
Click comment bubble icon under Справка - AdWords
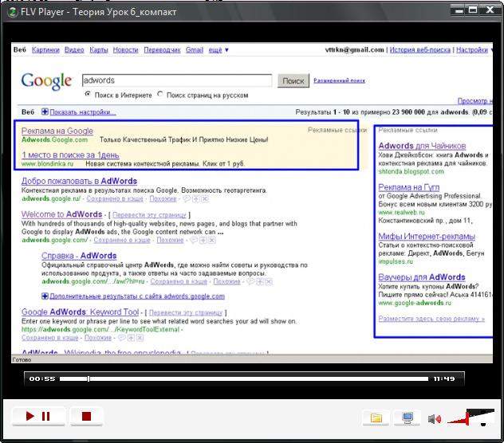pyautogui.click(x=250, y=282)
